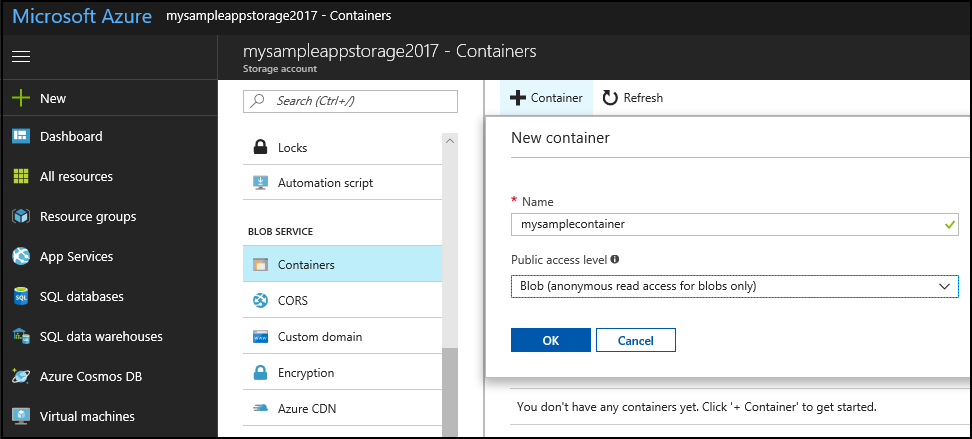Cancel the new container dialog
Viewport: 972px width, 439px height.
(x=635, y=340)
